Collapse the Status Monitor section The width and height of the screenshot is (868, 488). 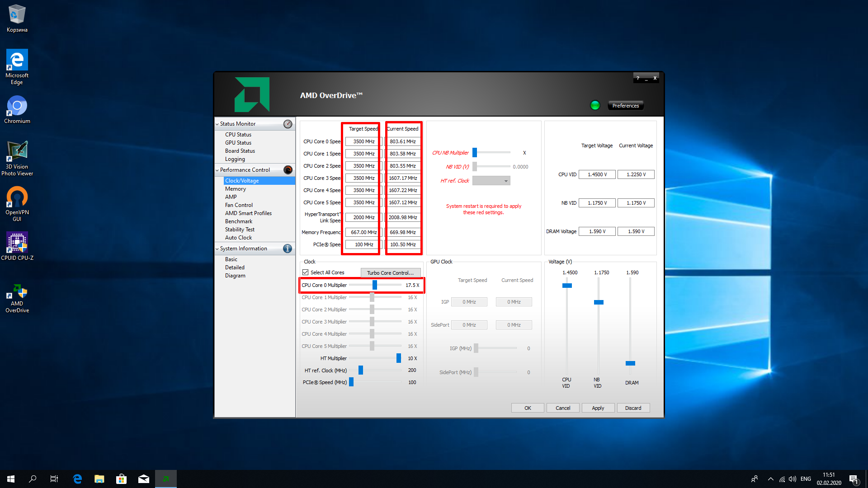pos(217,124)
